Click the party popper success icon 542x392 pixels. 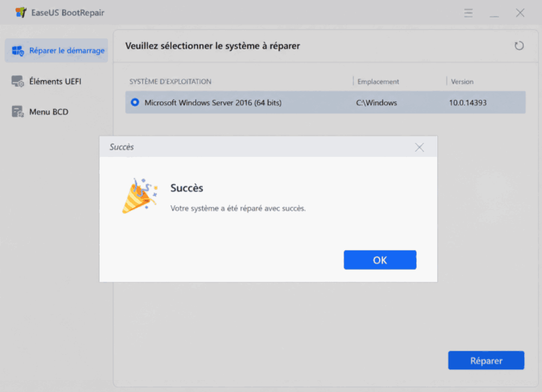[x=140, y=196]
